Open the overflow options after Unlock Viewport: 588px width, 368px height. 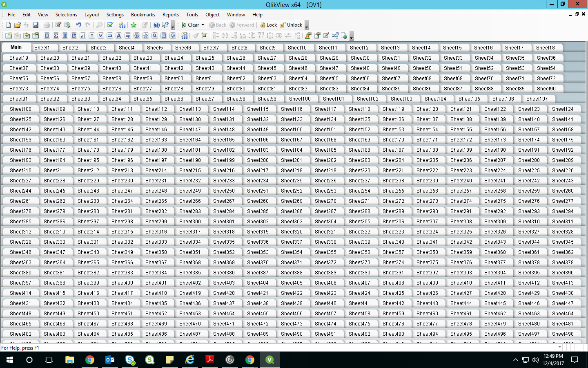click(x=307, y=26)
